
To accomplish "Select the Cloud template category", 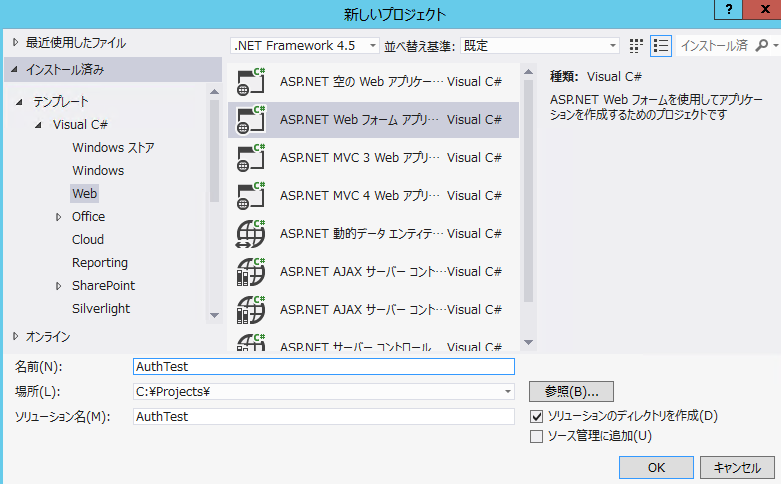I will click(88, 240).
